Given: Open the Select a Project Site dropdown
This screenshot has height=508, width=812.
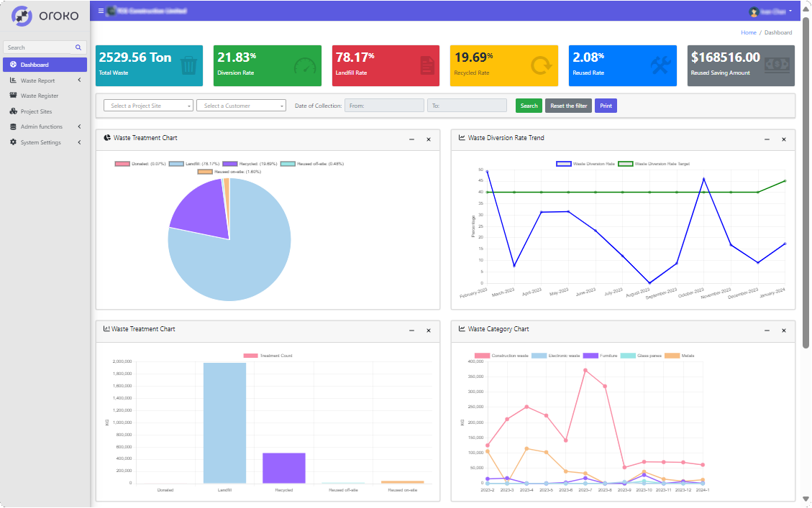Looking at the screenshot, I should click(x=147, y=105).
